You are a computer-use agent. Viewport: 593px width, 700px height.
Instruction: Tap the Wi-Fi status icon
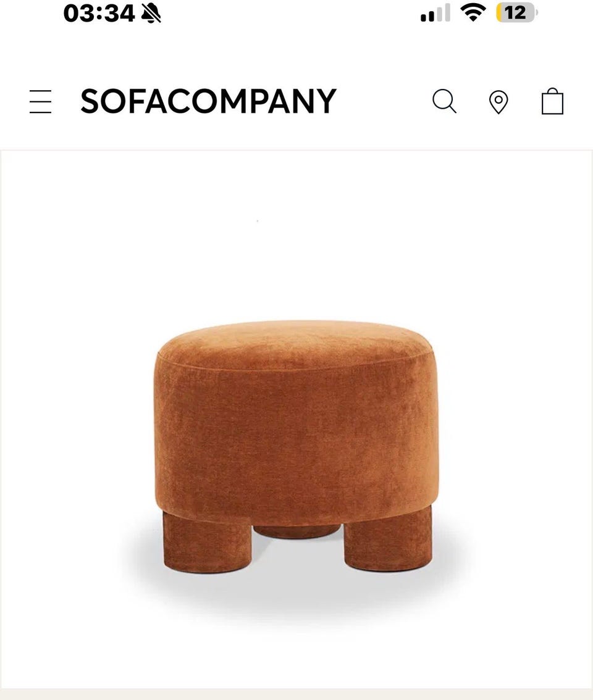473,12
